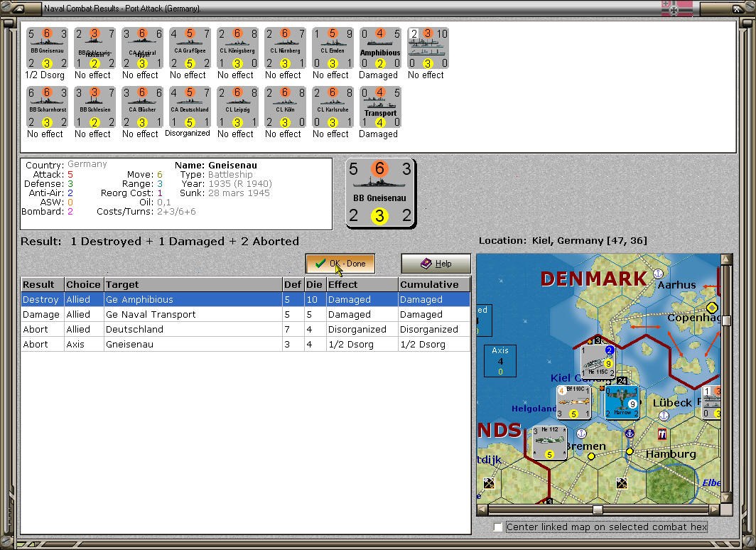Select the Ge Naval Transport result row
756x550 pixels.
click(245, 314)
